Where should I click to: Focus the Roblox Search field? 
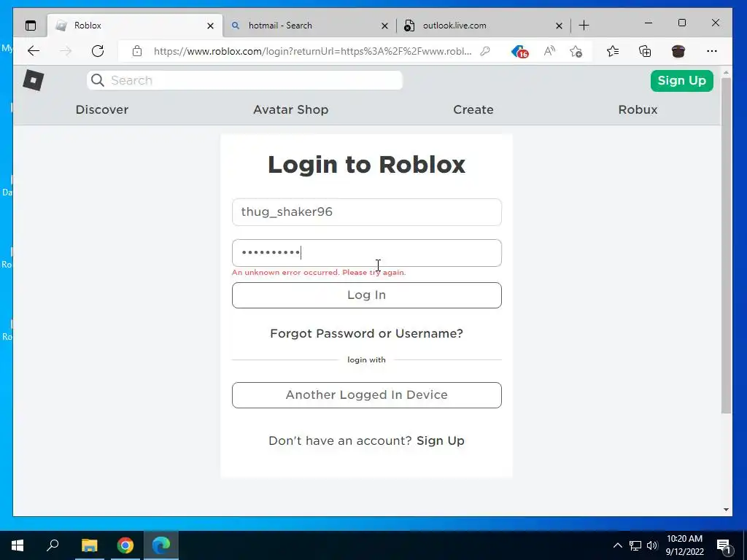pyautogui.click(x=244, y=80)
